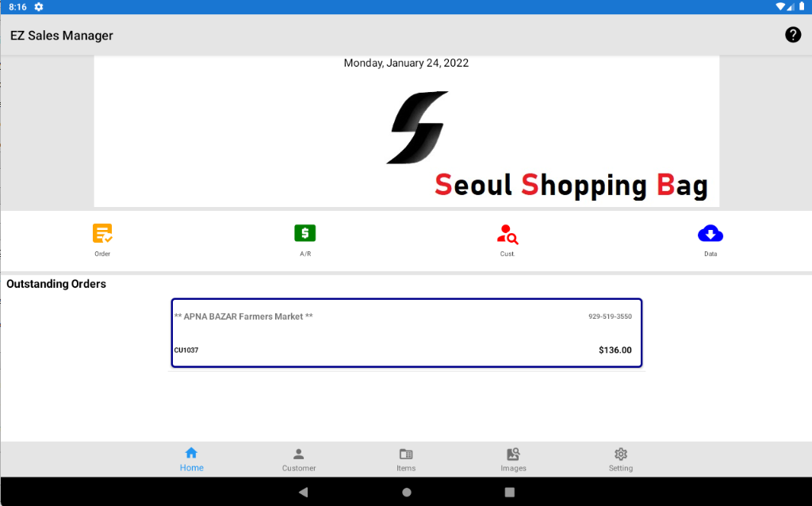Tap the status bar battery icon
This screenshot has height=506, width=812.
click(x=802, y=6)
